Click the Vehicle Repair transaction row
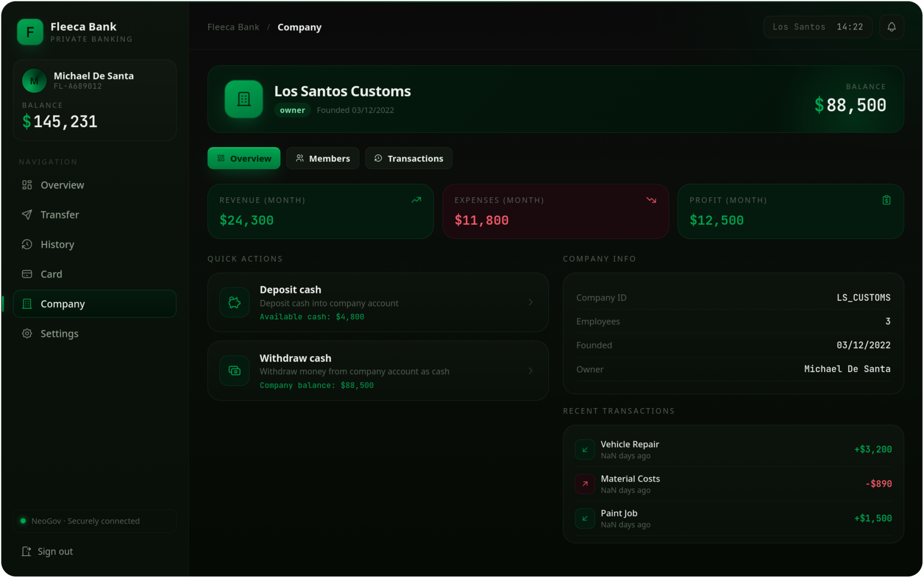Image resolution: width=924 pixels, height=578 pixels. (x=733, y=450)
